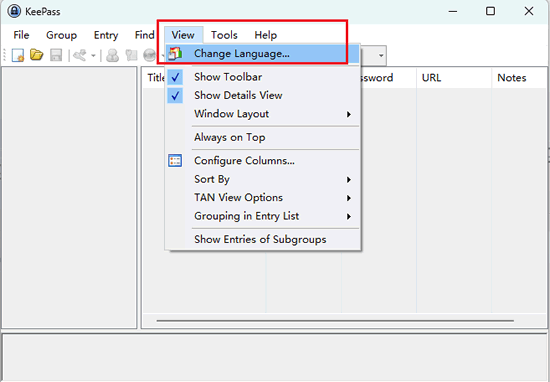Click the horizontal scrollbar in entry list
550x382 pixels.
tap(335, 321)
